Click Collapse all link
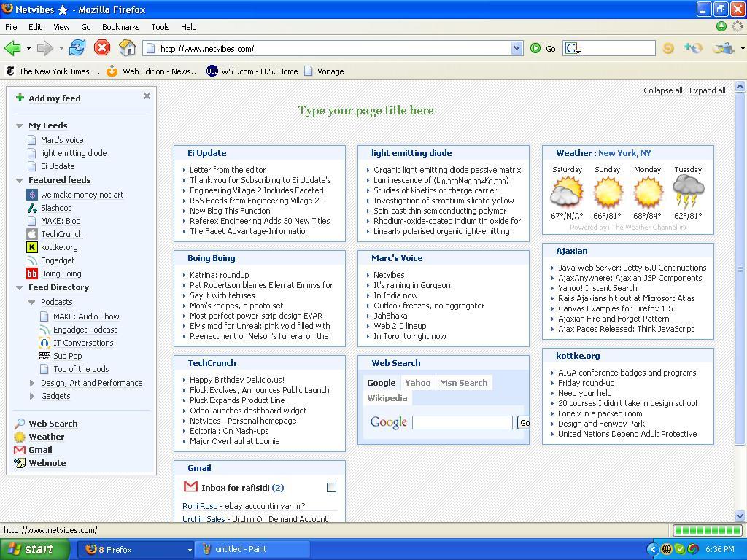747x560 pixels. (662, 90)
